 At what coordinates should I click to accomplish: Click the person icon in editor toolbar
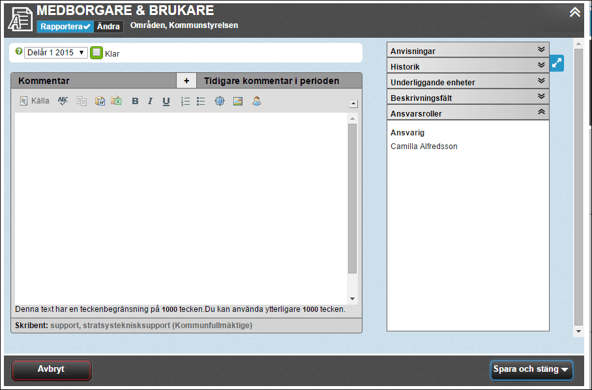[257, 101]
